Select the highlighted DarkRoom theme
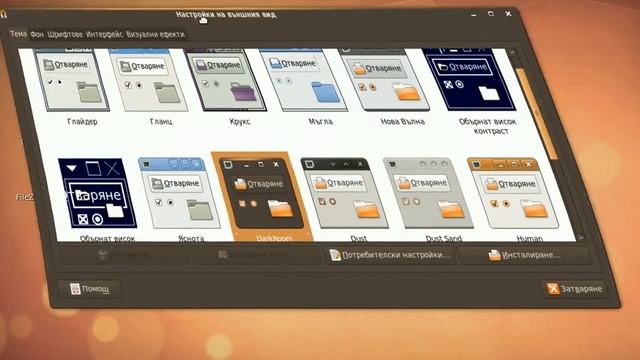Viewport: 640px width, 360px height. (262, 196)
